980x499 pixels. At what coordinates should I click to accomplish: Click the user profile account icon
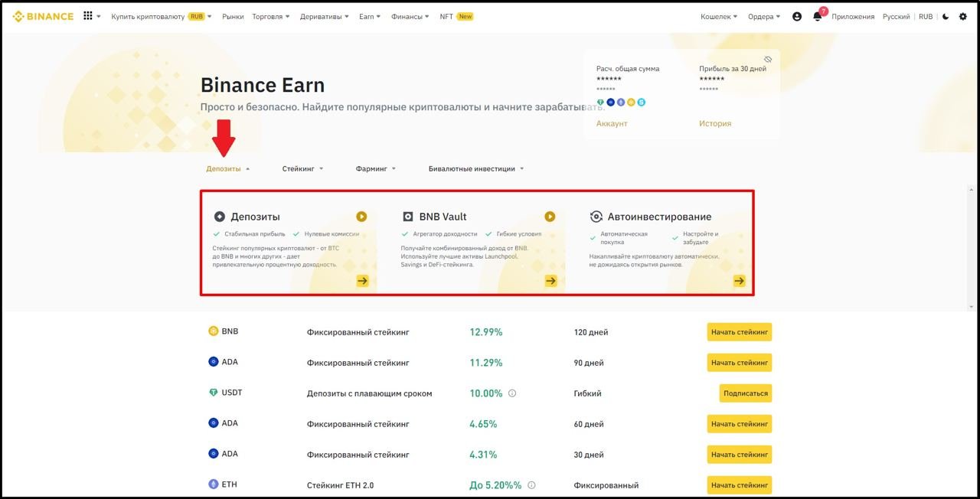[x=797, y=16]
